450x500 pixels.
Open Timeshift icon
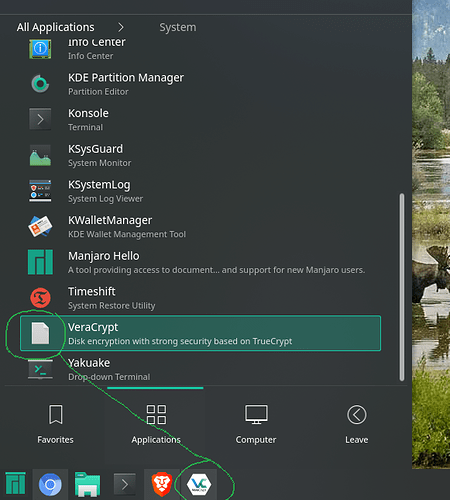40,298
